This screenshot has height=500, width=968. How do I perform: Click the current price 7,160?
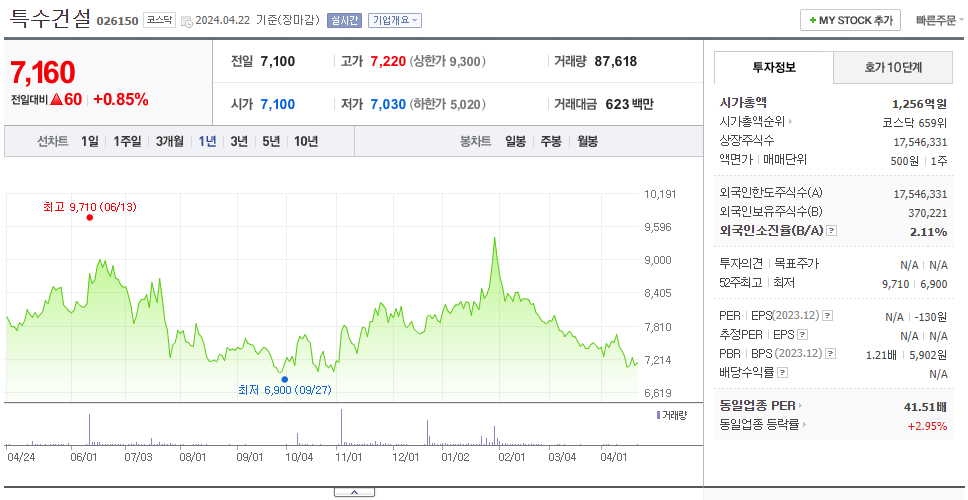coord(43,73)
